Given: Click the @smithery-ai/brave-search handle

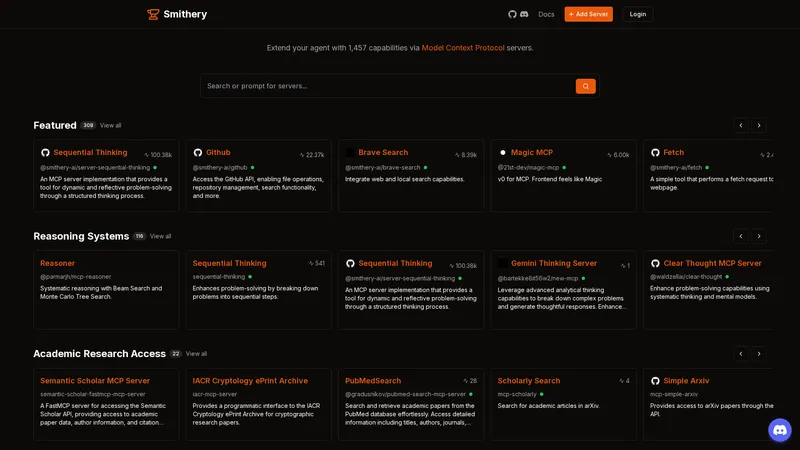Looking at the screenshot, I should (383, 167).
